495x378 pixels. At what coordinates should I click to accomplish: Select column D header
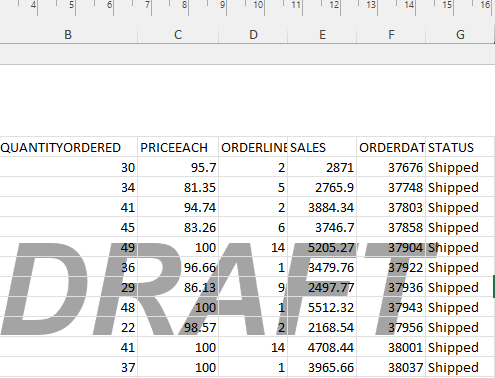click(x=253, y=35)
